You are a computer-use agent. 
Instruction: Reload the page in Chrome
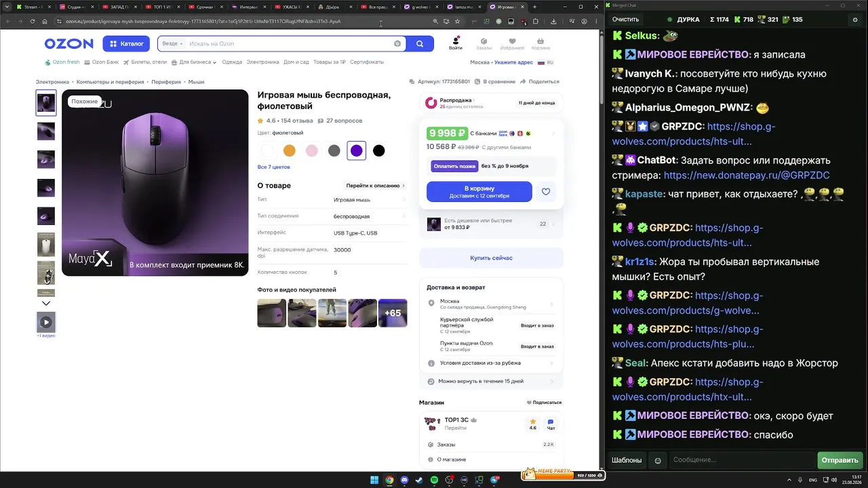(32, 21)
